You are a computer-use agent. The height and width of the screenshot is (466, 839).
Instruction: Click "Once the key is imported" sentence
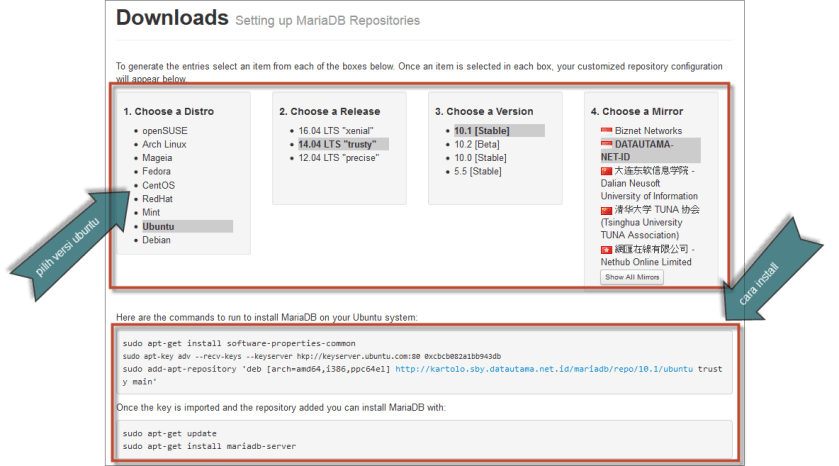(281, 408)
